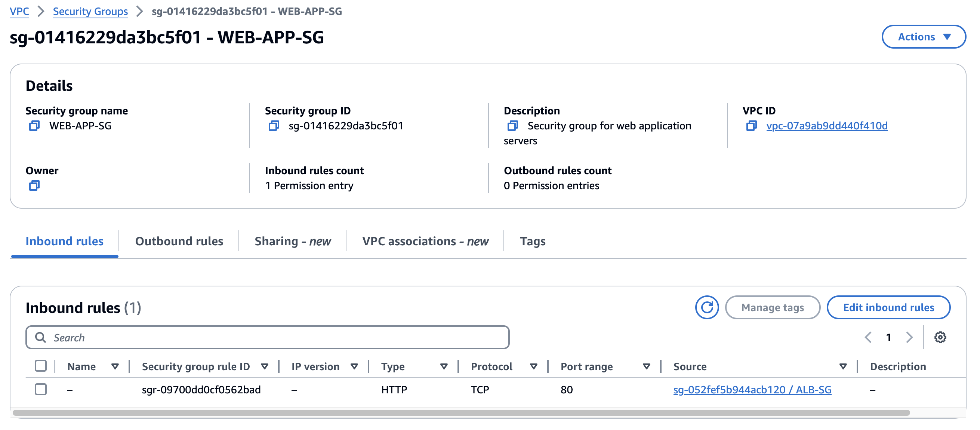The image size is (980, 430).
Task: Sort by the Type column arrow
Action: tap(444, 366)
